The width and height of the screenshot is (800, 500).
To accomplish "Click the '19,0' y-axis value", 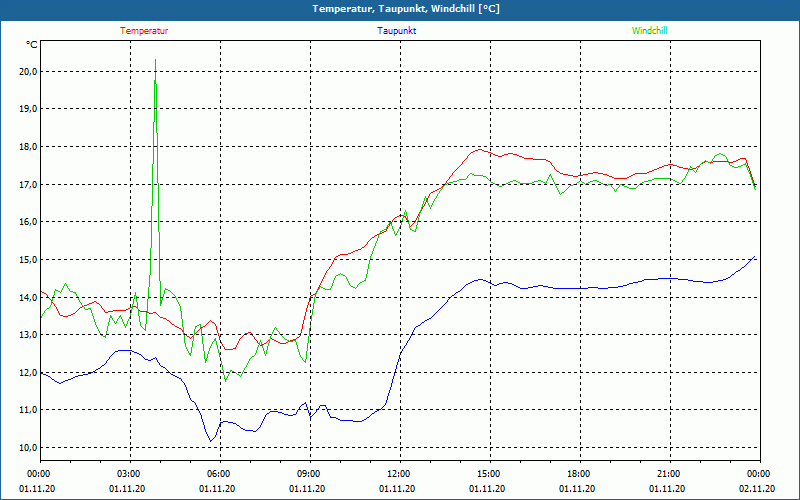I will [28, 109].
